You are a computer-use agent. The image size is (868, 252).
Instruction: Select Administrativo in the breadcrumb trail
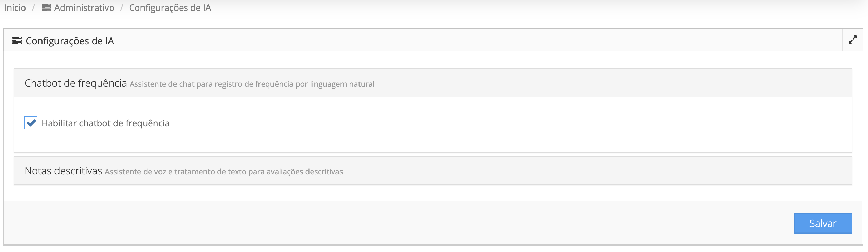coord(84,7)
